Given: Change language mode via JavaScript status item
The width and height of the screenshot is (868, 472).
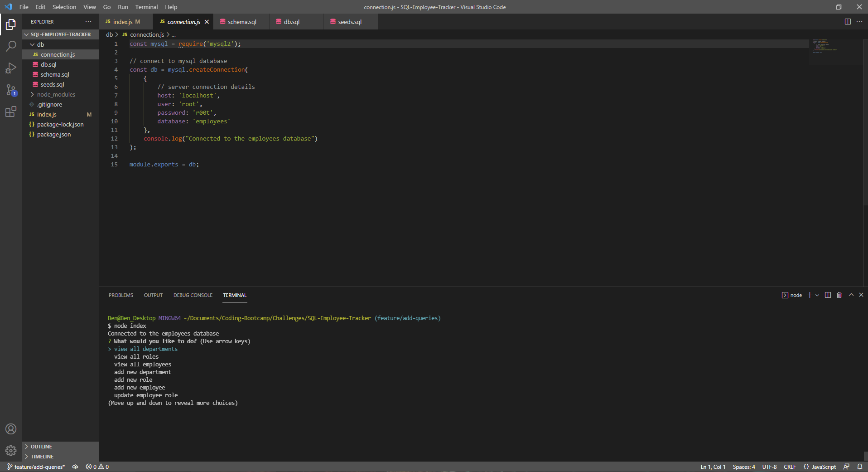Looking at the screenshot, I should click(820, 467).
